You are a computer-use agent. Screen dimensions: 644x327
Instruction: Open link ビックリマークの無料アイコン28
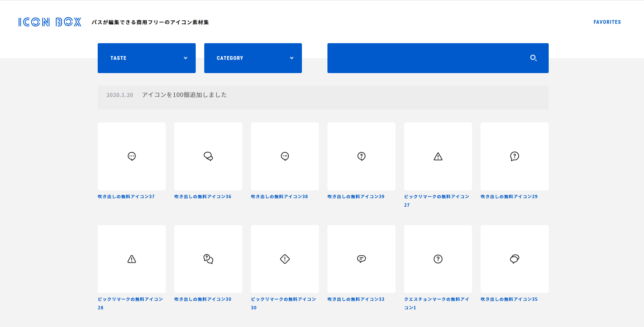coord(130,303)
